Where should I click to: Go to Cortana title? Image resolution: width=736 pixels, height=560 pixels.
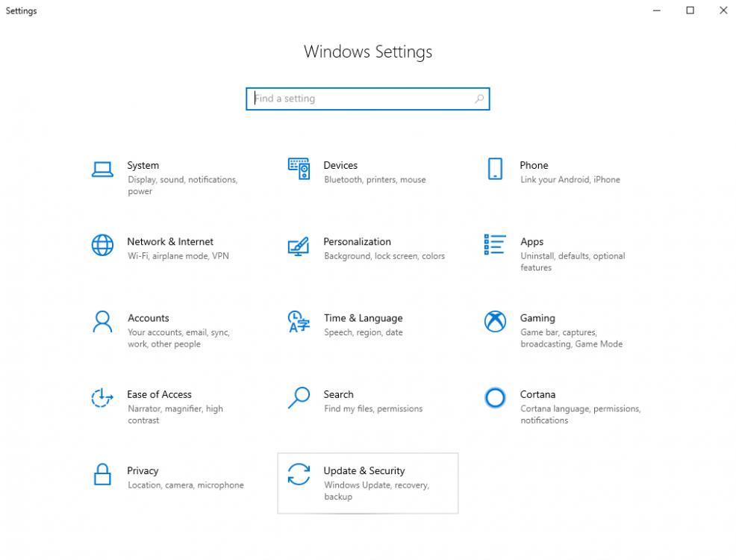(x=537, y=394)
